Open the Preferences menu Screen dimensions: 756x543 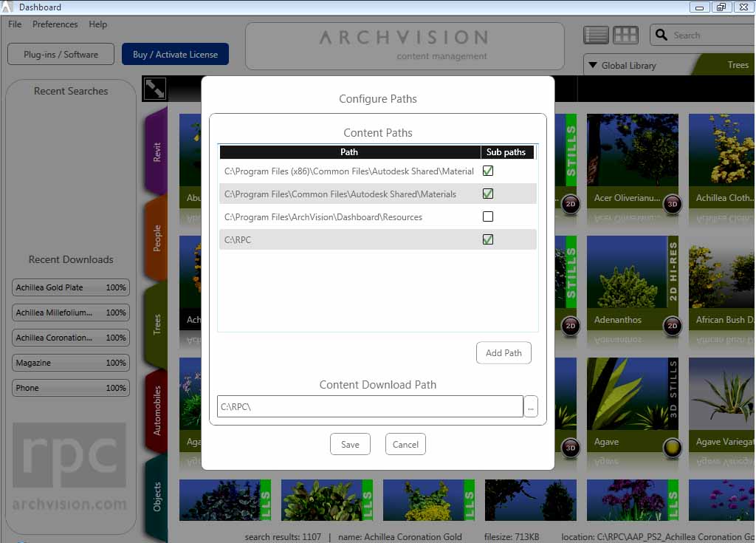click(x=55, y=24)
